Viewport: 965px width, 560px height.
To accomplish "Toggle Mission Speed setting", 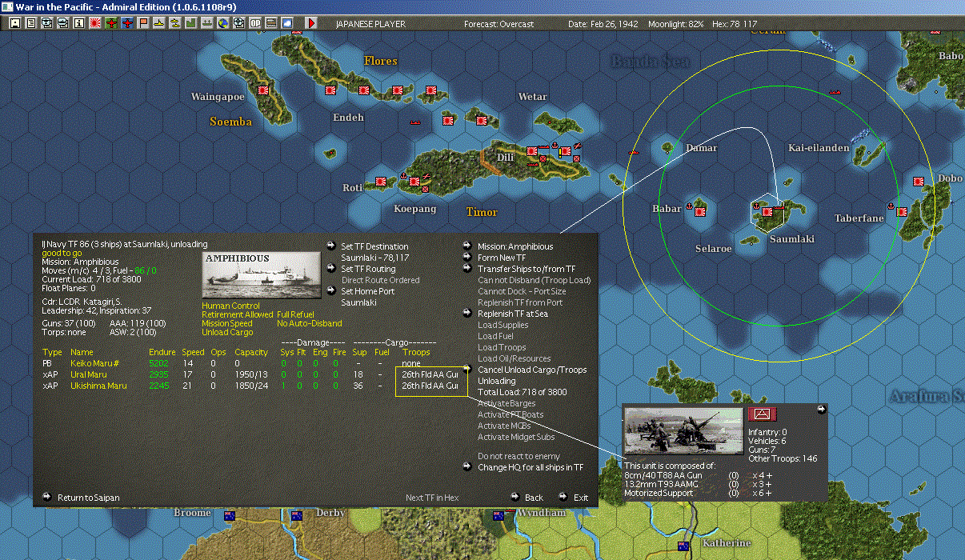I will click(227, 323).
